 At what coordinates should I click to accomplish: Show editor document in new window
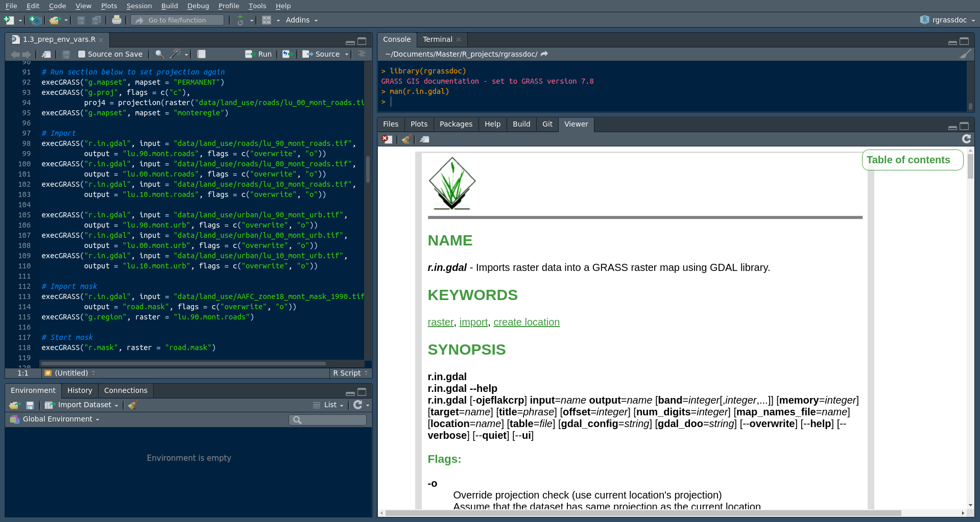pos(46,54)
